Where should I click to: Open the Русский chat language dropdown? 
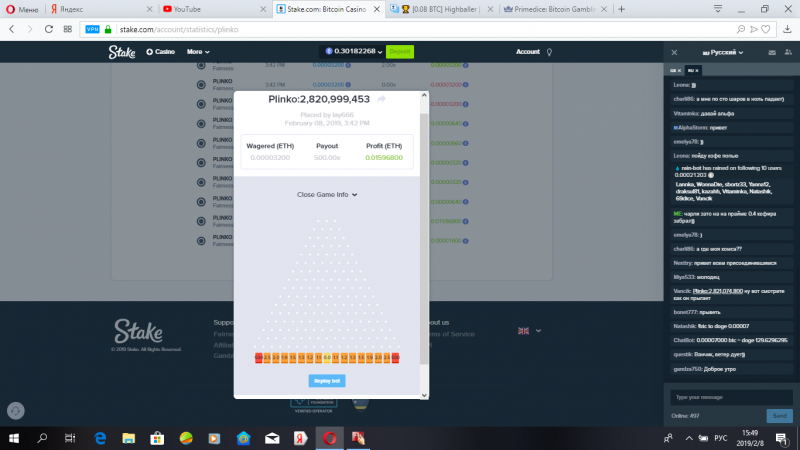[722, 53]
